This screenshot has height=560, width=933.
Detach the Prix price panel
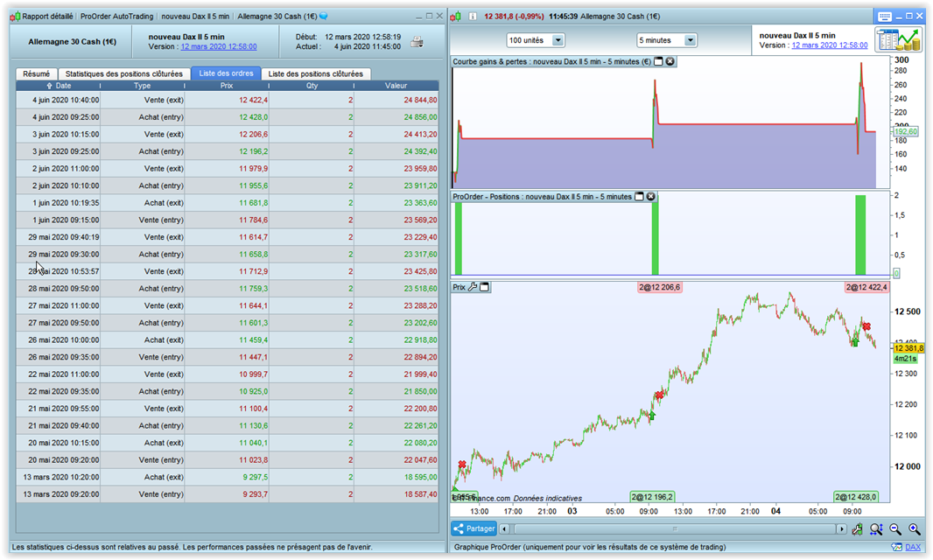click(x=485, y=287)
